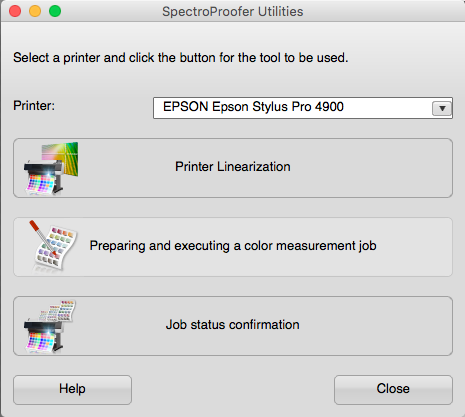Open the Help button
Image resolution: width=465 pixels, height=417 pixels.
click(72, 390)
